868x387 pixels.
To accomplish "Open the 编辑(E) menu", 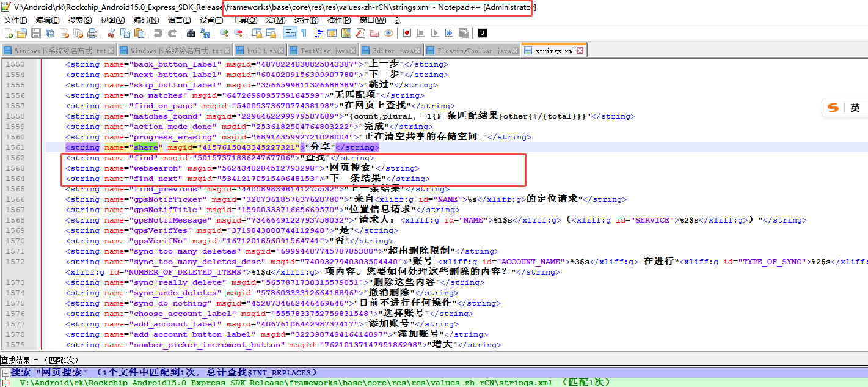I will point(48,20).
